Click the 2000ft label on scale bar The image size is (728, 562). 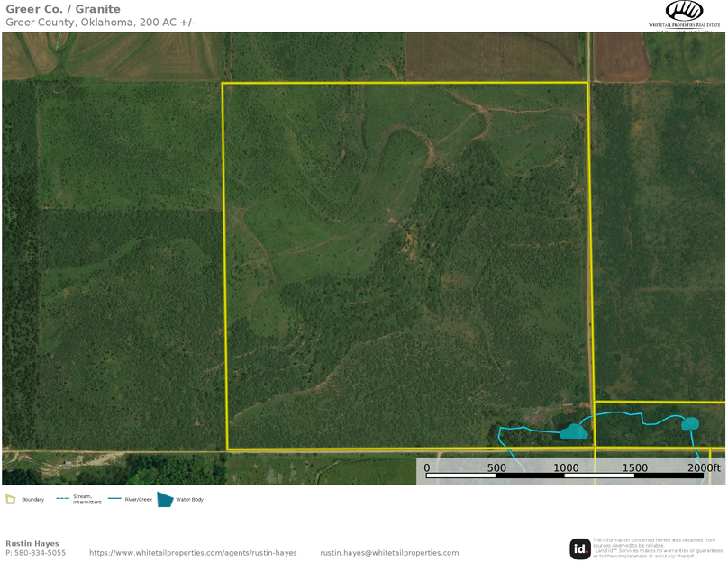[704, 467]
